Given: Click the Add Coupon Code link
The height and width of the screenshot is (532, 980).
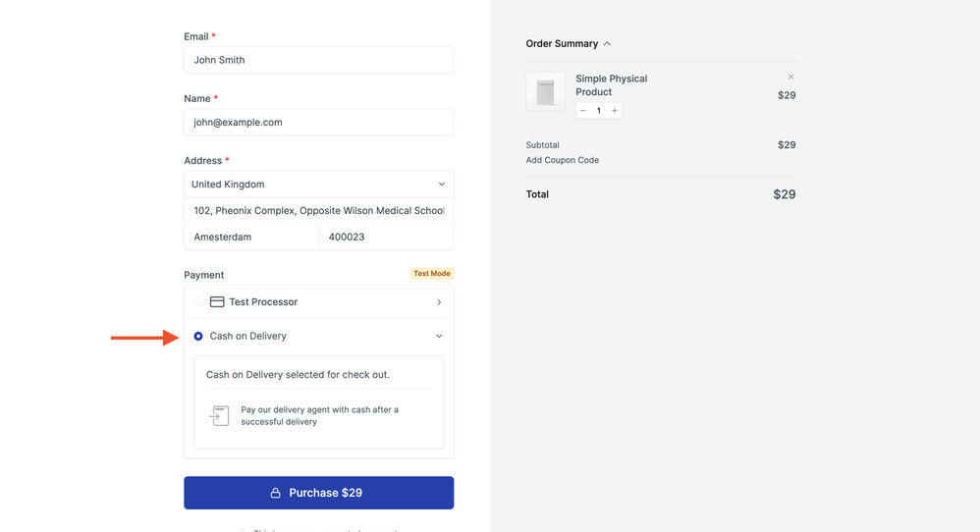Looking at the screenshot, I should click(563, 160).
